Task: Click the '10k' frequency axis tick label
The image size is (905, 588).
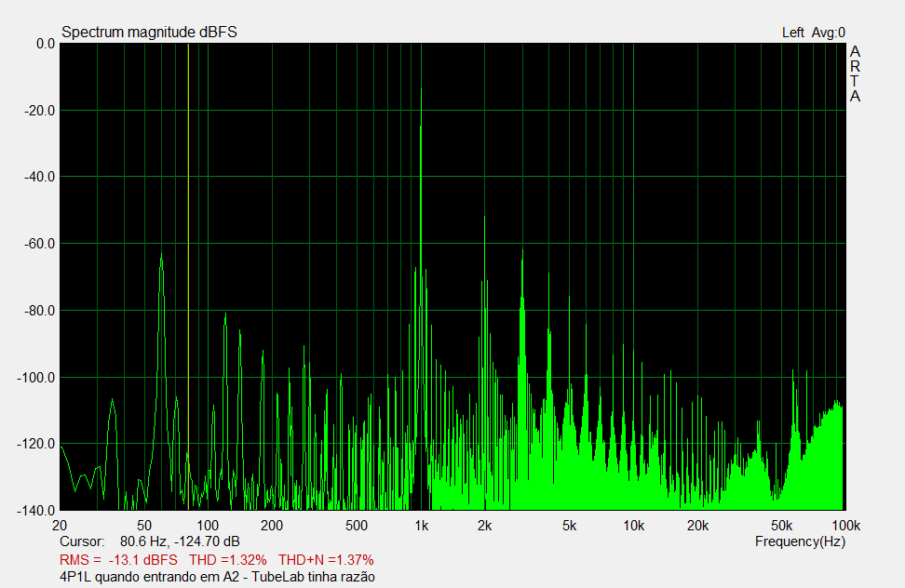Action: tap(634, 526)
